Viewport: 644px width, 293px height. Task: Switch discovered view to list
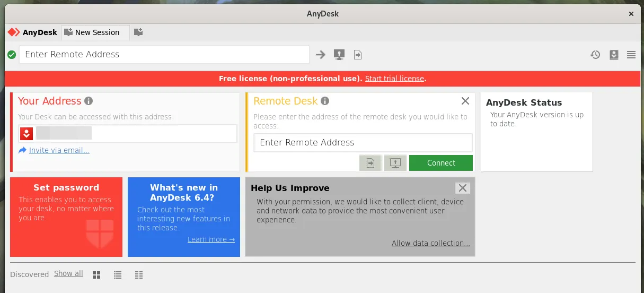pyautogui.click(x=118, y=275)
